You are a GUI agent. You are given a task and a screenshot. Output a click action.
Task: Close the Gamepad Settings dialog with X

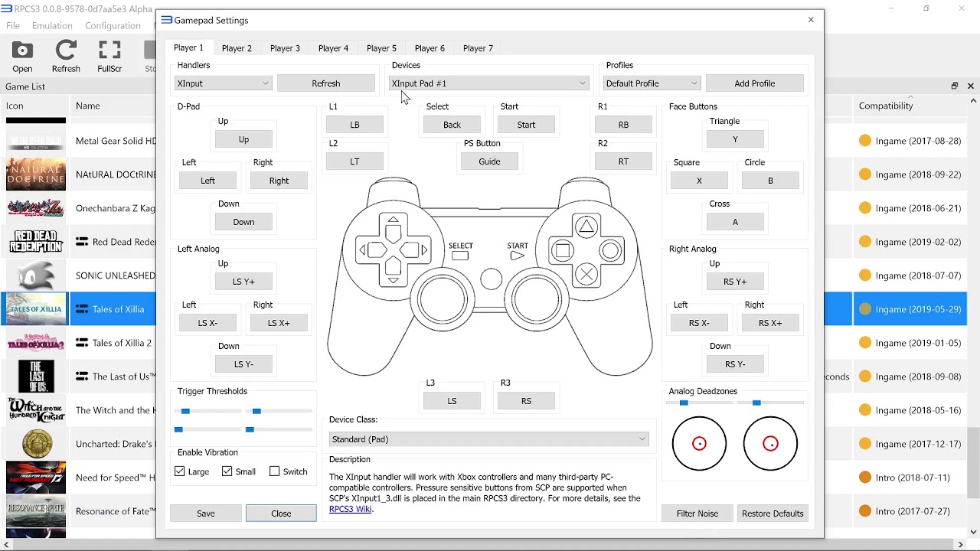point(811,20)
